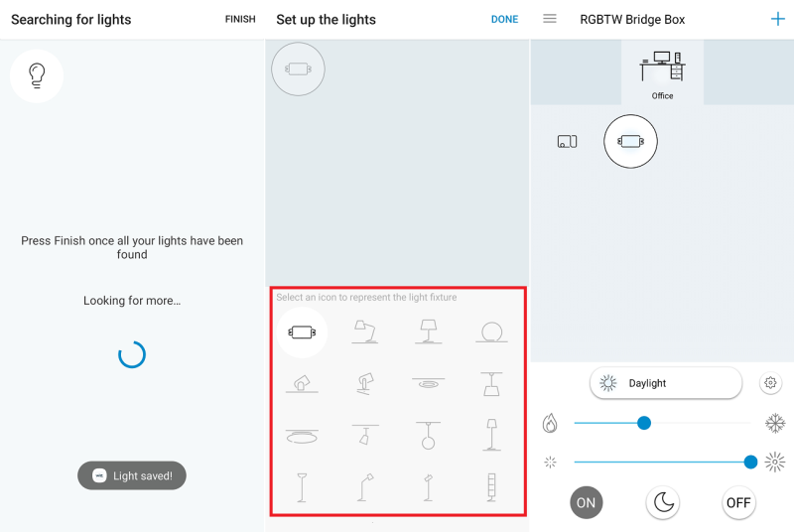Viewport: 794px width, 532px height.
Task: Select the floor lamp with shade icon
Action: [491, 435]
